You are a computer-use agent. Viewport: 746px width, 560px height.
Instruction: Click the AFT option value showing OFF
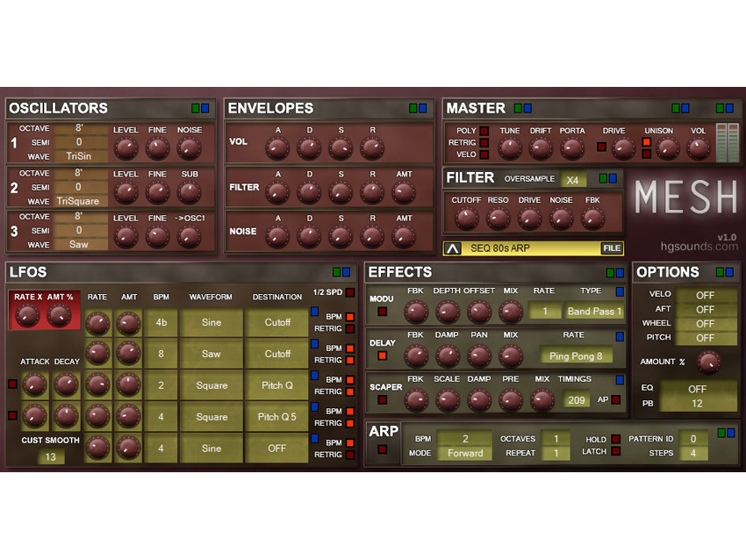[x=705, y=309]
